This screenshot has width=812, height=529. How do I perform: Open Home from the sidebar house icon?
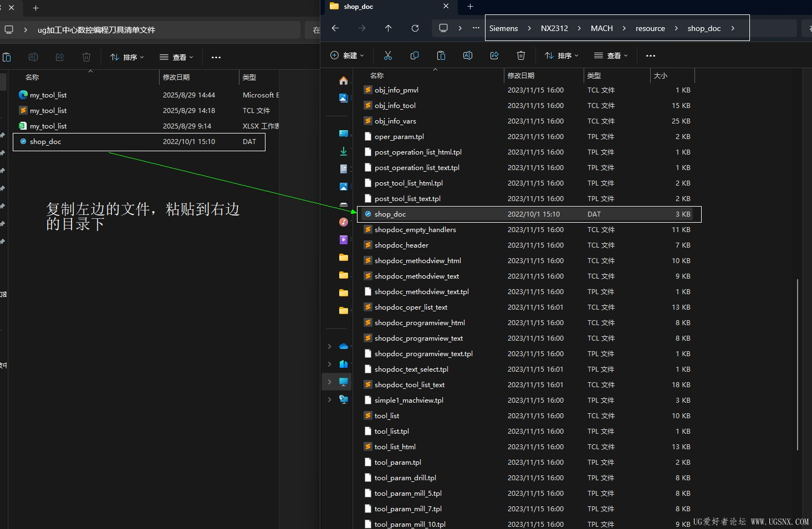[344, 81]
